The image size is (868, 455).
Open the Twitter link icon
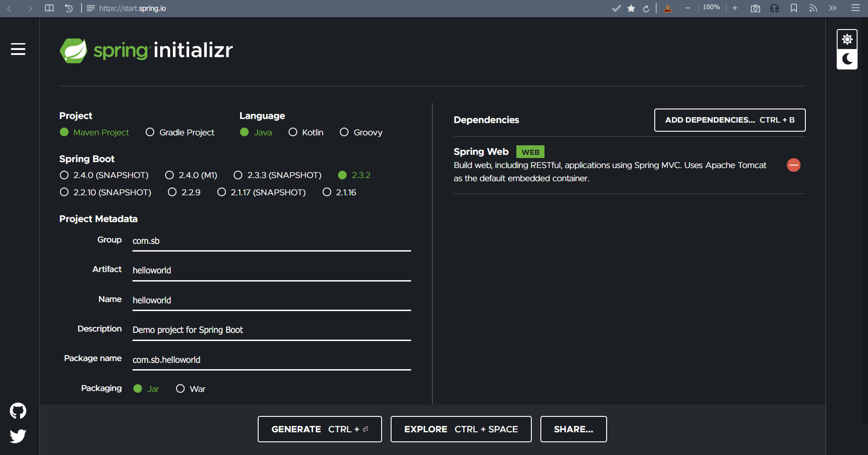point(18,436)
